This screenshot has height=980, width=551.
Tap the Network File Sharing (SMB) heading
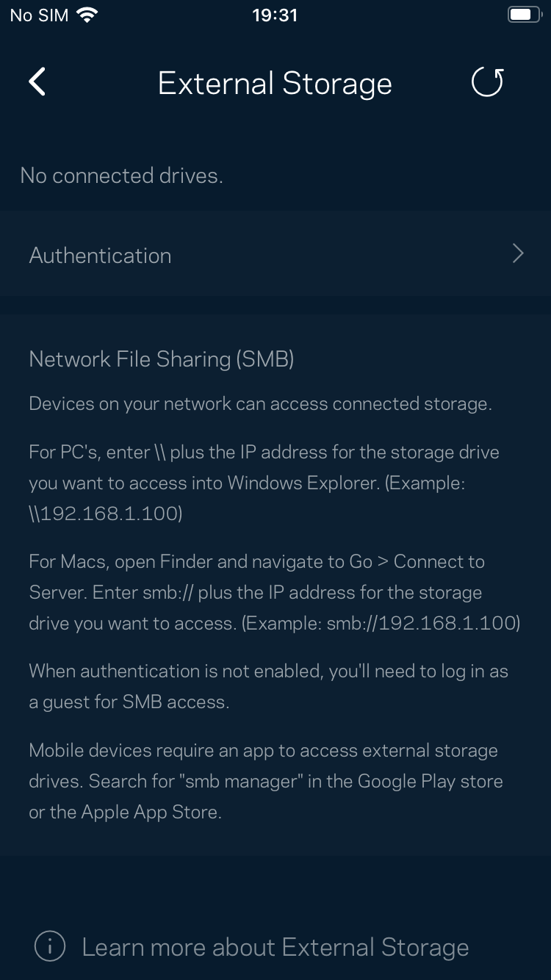point(162,359)
